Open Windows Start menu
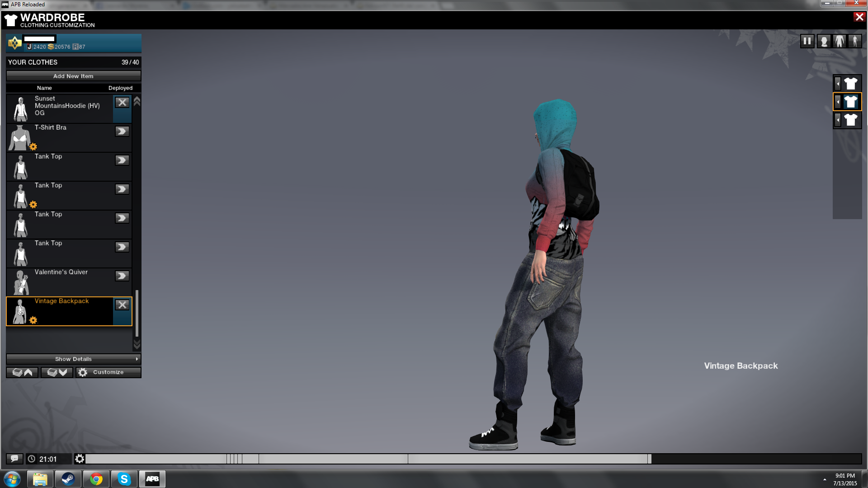This screenshot has width=868, height=488. click(x=12, y=479)
